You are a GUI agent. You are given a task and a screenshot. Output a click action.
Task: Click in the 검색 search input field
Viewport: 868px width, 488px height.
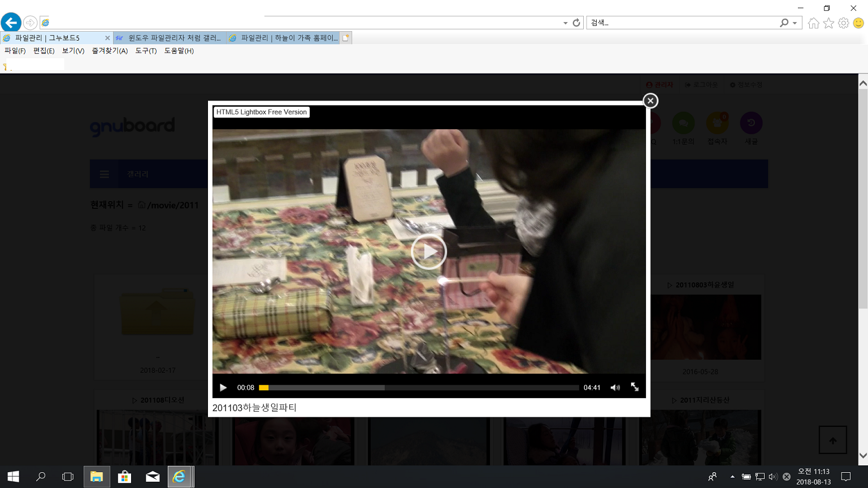pos(681,23)
